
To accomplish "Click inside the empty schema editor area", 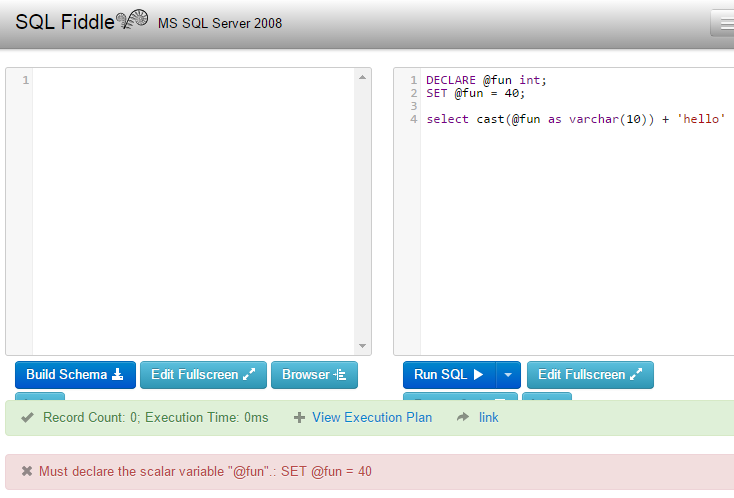I will point(193,211).
